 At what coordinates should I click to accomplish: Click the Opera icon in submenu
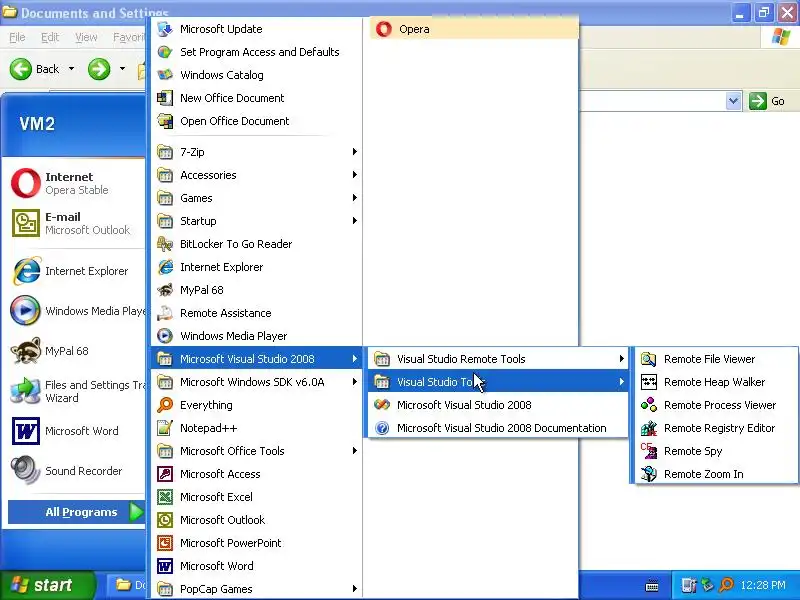(384, 29)
